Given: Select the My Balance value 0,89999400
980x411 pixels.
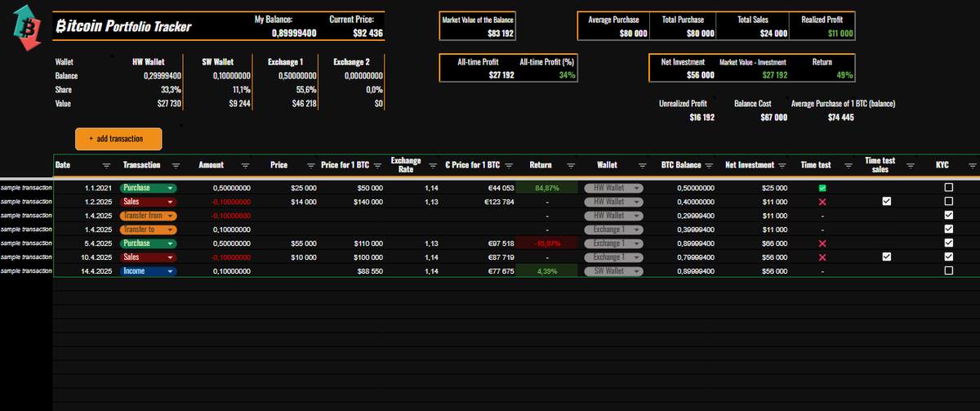Looking at the screenshot, I should pyautogui.click(x=294, y=34).
